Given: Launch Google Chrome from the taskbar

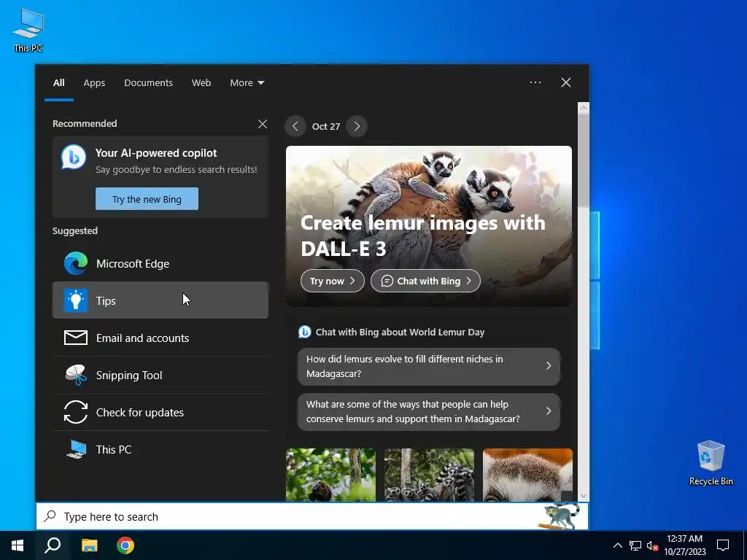Looking at the screenshot, I should tap(125, 545).
